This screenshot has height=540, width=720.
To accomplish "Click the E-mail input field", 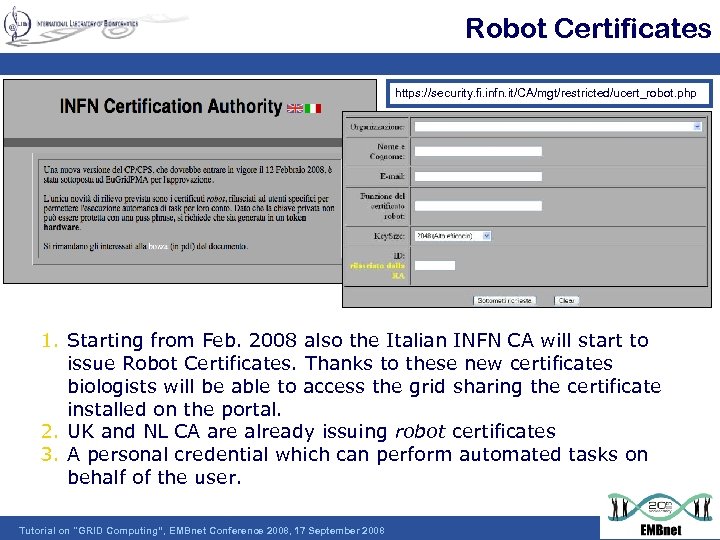I will click(x=478, y=176).
